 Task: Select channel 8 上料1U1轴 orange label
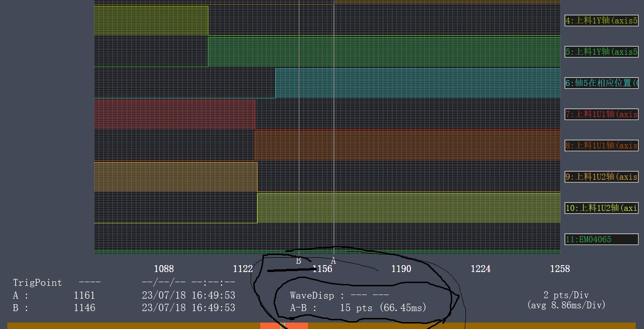(x=601, y=146)
